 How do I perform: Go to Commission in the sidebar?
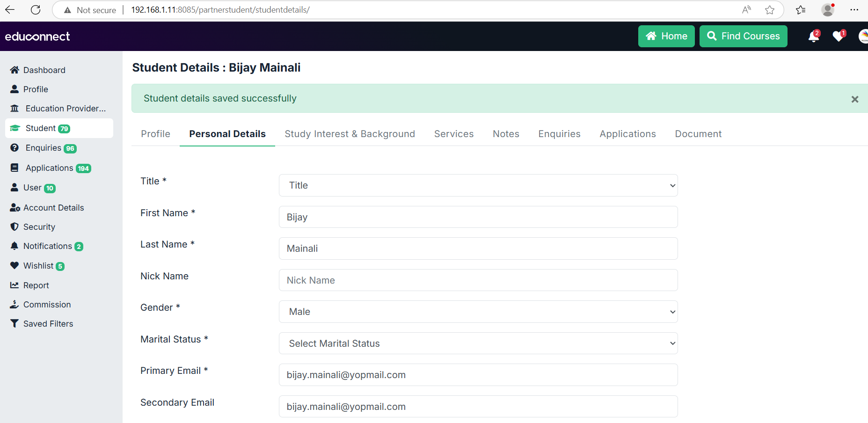point(47,305)
